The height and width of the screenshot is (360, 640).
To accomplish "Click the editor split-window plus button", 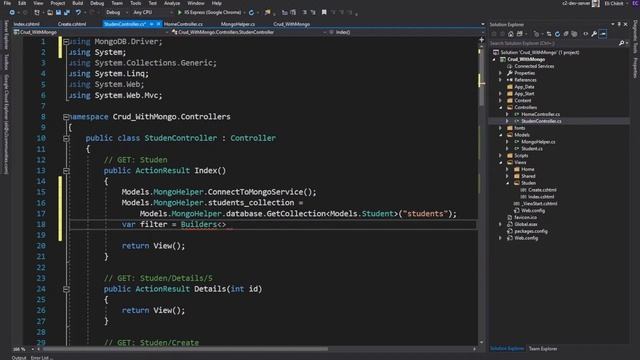I will (482, 40).
